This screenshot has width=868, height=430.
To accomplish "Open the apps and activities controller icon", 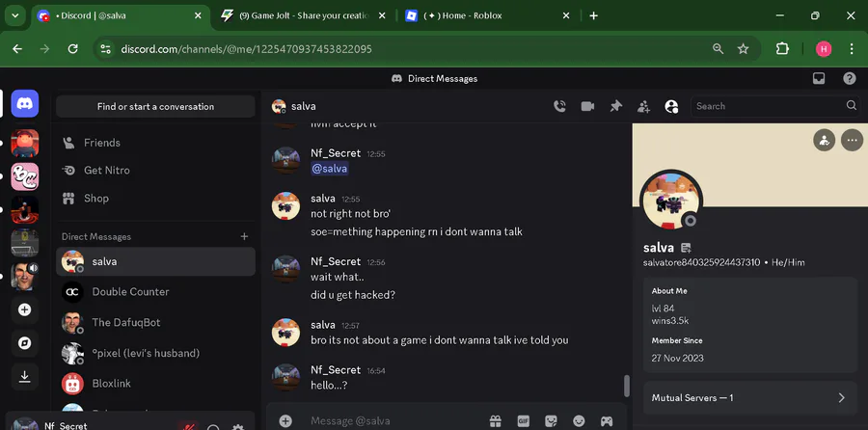I will pos(607,421).
